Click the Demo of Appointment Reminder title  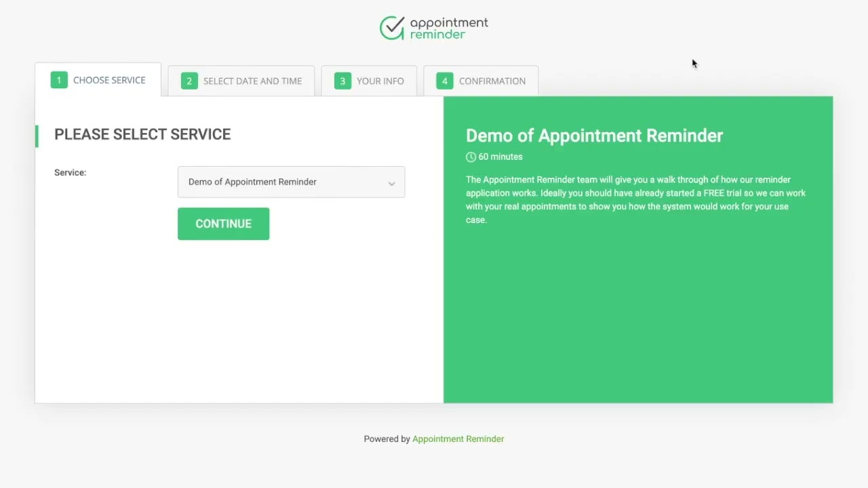pyautogui.click(x=594, y=136)
